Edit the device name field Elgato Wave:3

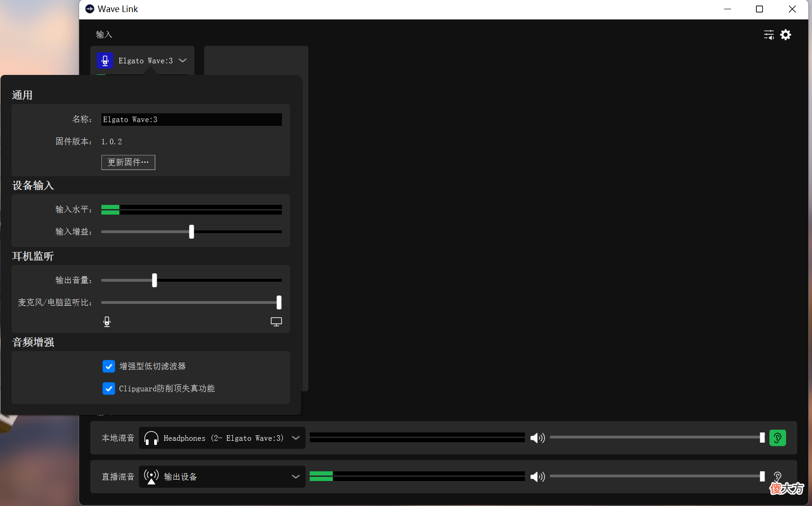[191, 119]
